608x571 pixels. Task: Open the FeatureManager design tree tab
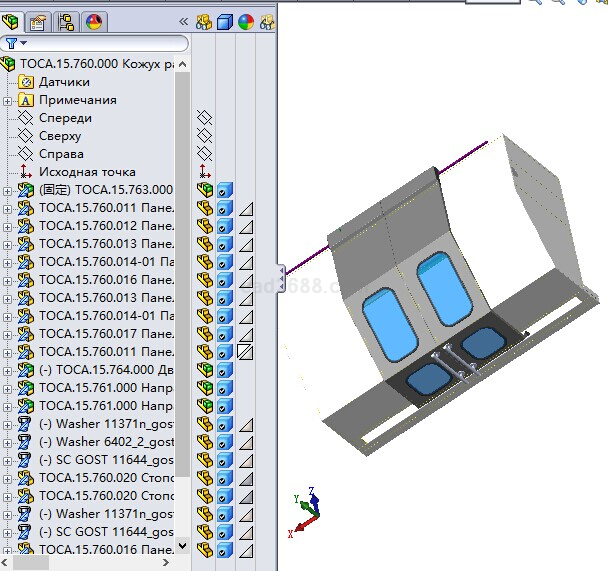pyautogui.click(x=12, y=22)
